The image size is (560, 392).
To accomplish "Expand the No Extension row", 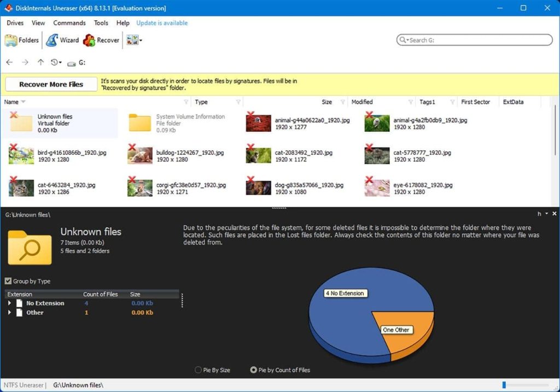I will click(10, 303).
